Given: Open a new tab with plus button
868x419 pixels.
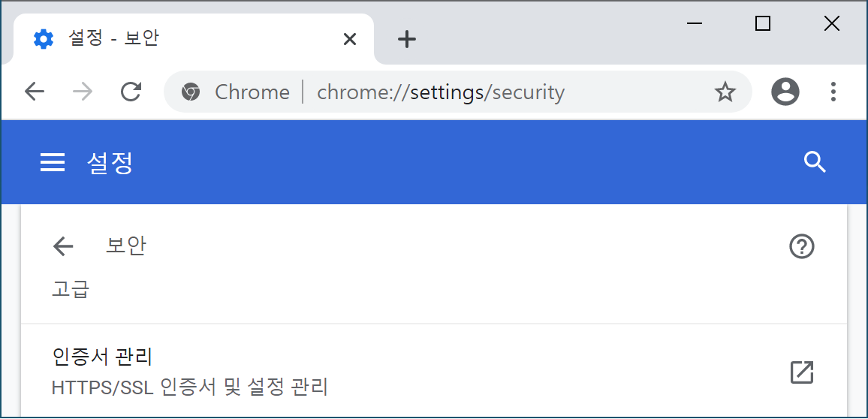Looking at the screenshot, I should pyautogui.click(x=406, y=39).
